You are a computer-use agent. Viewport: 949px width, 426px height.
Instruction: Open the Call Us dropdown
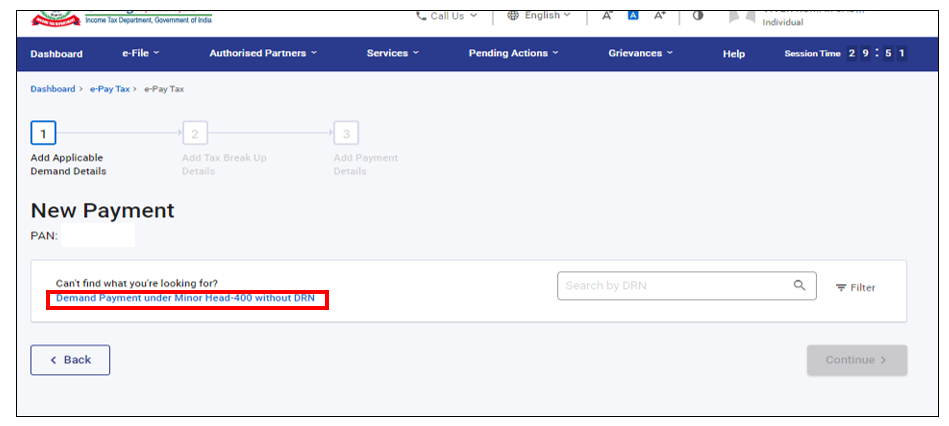pos(447,16)
